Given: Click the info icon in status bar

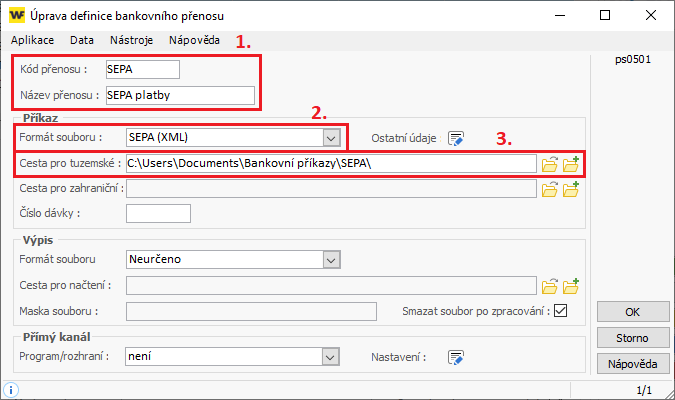Looking at the screenshot, I should tap(11, 390).
